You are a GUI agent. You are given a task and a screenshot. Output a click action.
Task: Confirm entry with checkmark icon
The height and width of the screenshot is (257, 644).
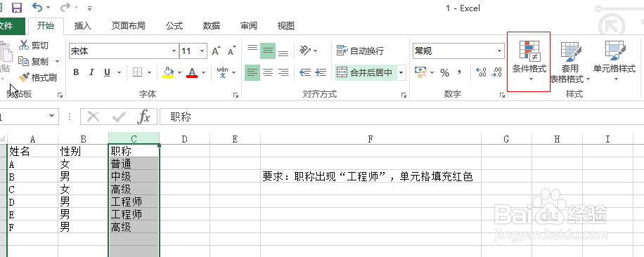click(x=119, y=117)
